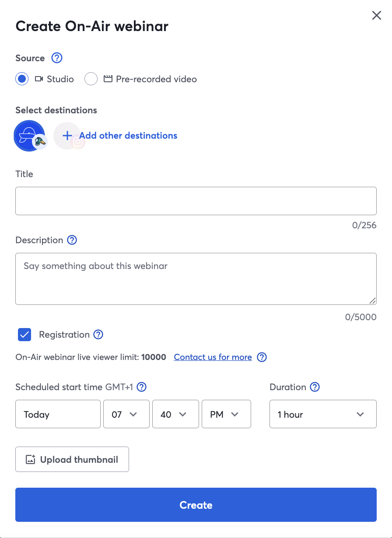The image size is (392, 538).
Task: Expand the hour dropdown showing 07
Action: 126,414
